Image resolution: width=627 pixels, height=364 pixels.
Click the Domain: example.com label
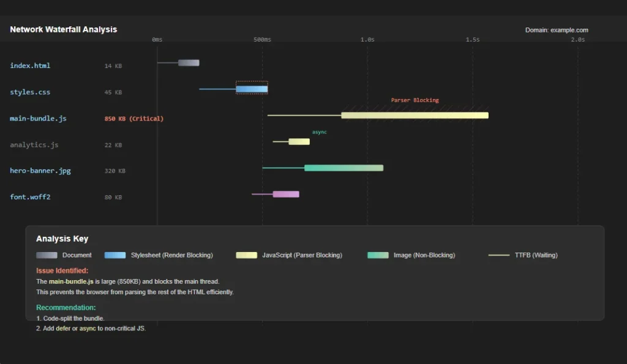coord(557,30)
